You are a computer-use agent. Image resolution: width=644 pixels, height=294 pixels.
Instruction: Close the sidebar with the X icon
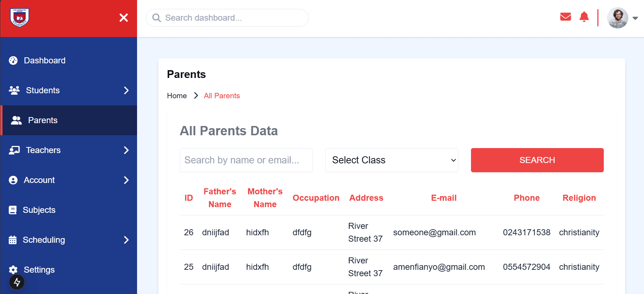coord(124,18)
